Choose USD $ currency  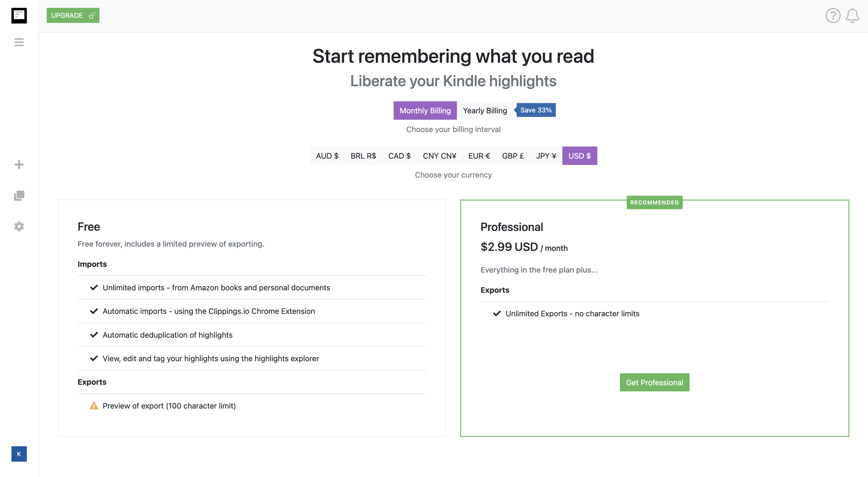(x=580, y=156)
